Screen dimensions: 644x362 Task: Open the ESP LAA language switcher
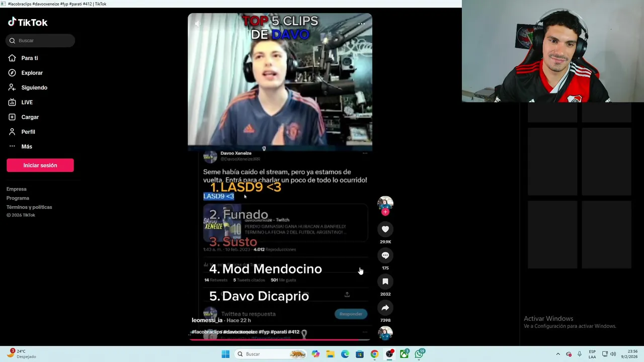click(593, 354)
